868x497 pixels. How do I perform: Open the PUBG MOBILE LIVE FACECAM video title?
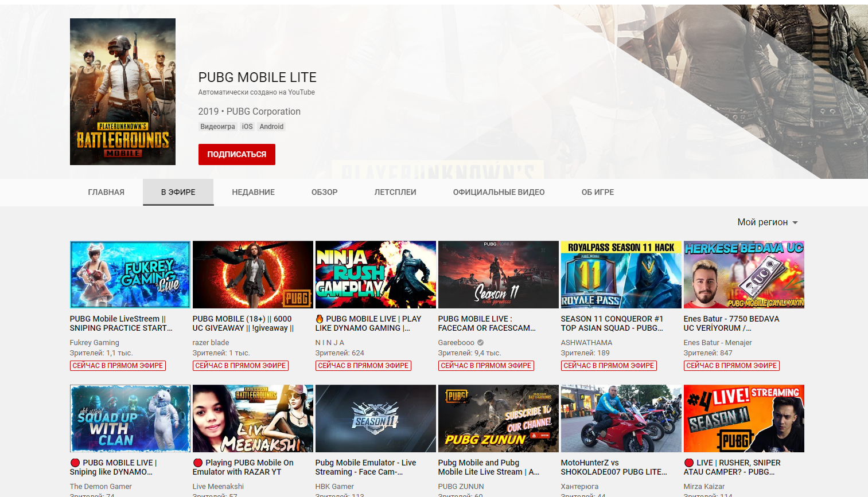click(486, 323)
